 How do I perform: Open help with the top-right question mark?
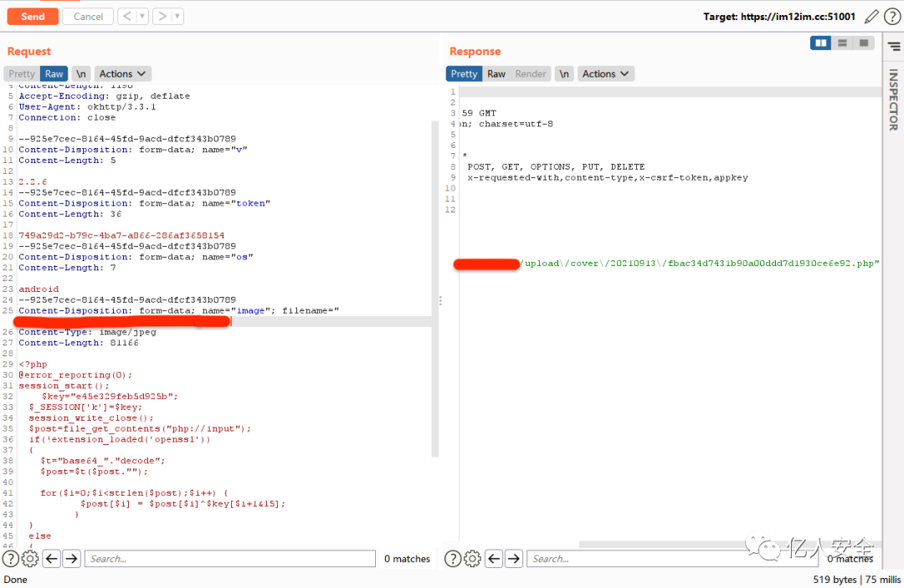coord(892,17)
